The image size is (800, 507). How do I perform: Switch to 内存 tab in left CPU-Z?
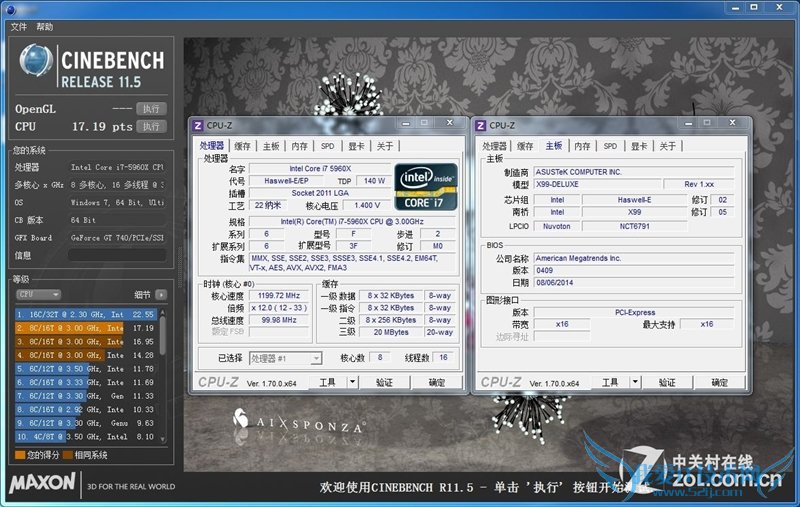tap(299, 146)
